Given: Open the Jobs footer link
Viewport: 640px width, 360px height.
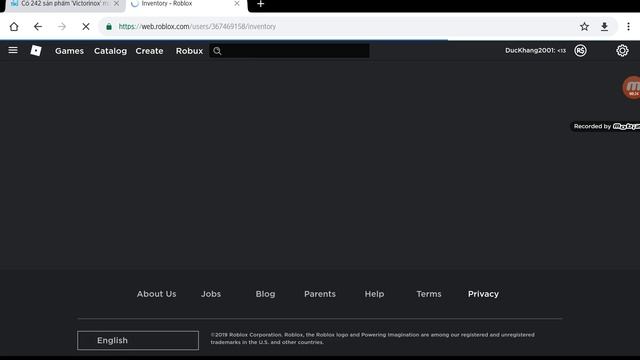Looking at the screenshot, I should 211,294.
